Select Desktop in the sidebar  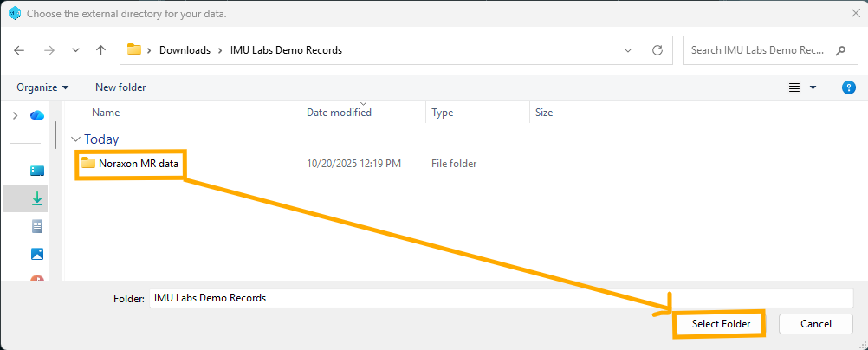tap(37, 171)
